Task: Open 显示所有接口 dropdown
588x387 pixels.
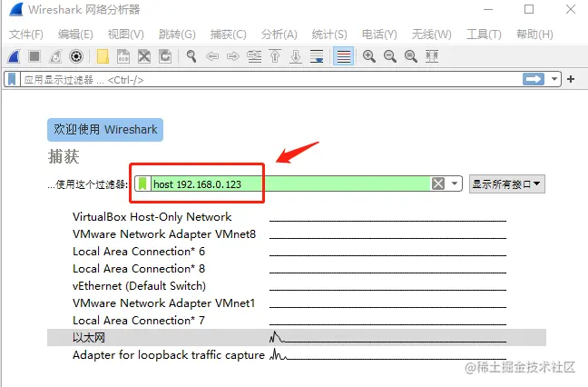Action: tap(507, 184)
